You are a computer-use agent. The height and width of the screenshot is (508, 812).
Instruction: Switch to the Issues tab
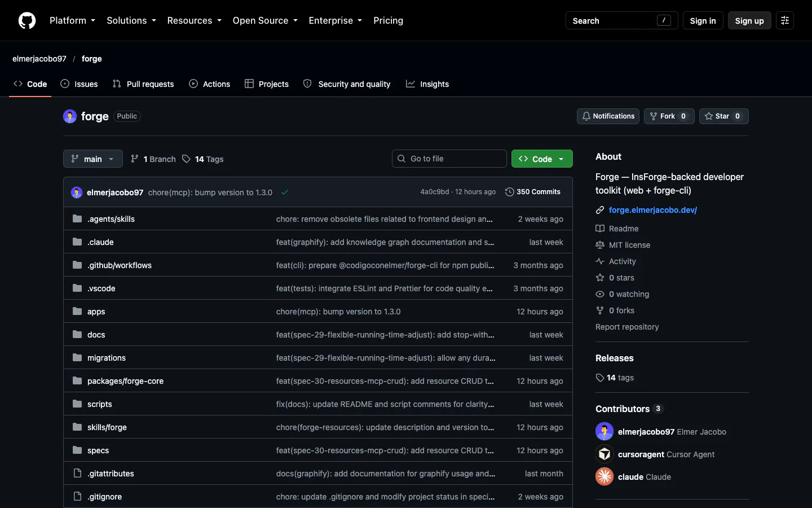point(80,84)
